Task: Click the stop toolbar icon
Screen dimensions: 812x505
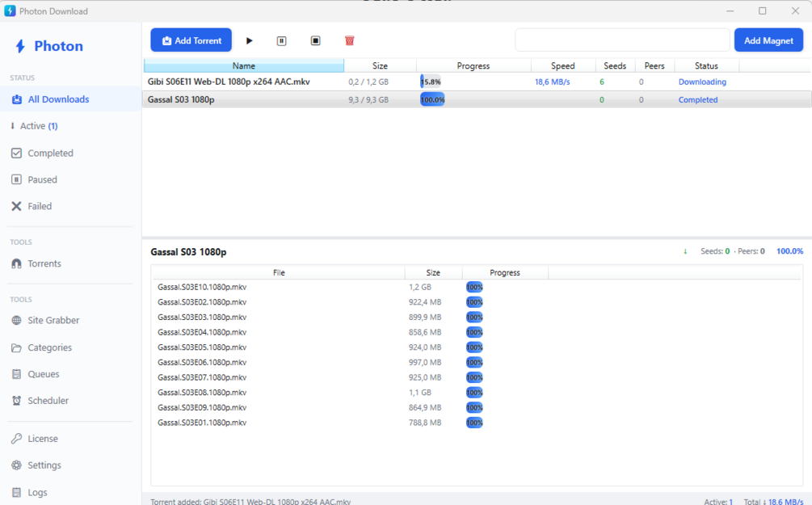Action: tap(315, 40)
